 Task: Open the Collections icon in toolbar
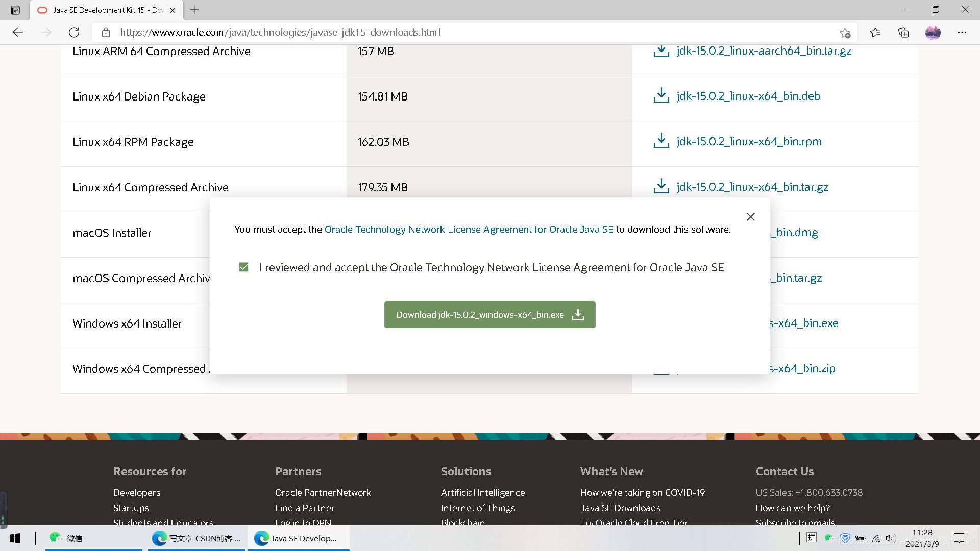point(903,33)
